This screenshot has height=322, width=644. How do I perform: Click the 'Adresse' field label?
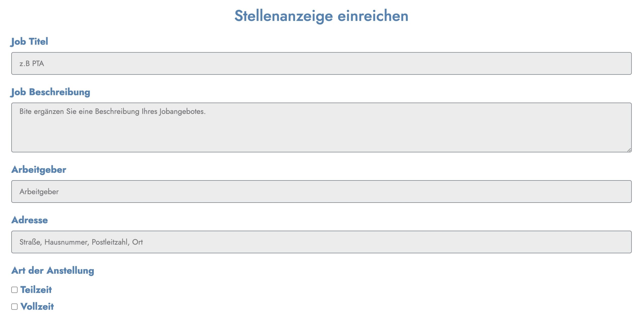[x=30, y=220]
